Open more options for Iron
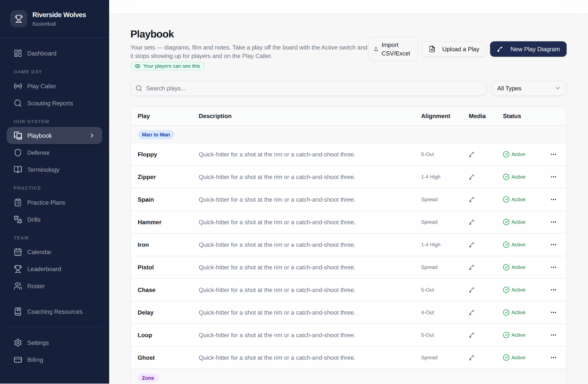 click(554, 245)
